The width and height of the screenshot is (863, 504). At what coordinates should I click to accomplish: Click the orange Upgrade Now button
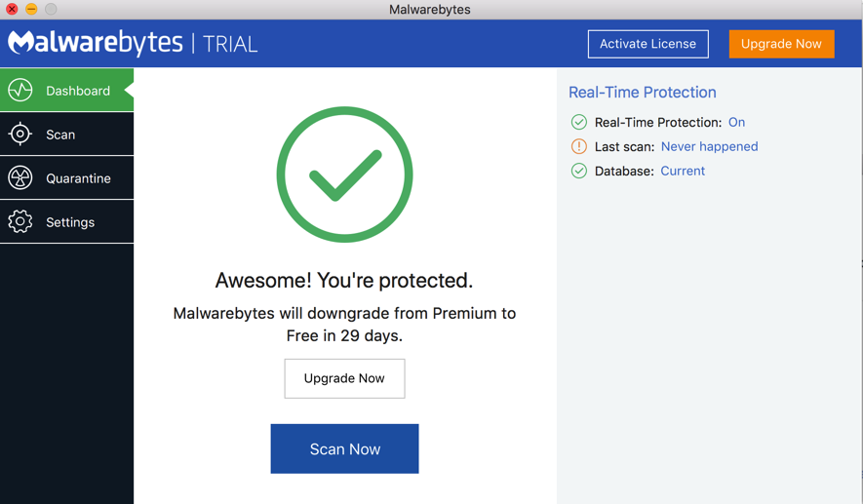781,44
